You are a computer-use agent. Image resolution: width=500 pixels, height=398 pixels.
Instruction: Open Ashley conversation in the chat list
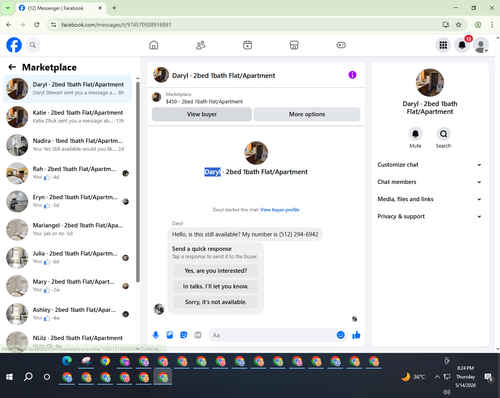click(x=68, y=314)
